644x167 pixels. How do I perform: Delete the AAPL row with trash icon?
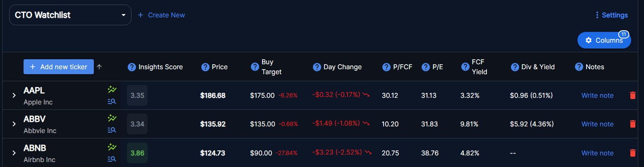pyautogui.click(x=632, y=95)
